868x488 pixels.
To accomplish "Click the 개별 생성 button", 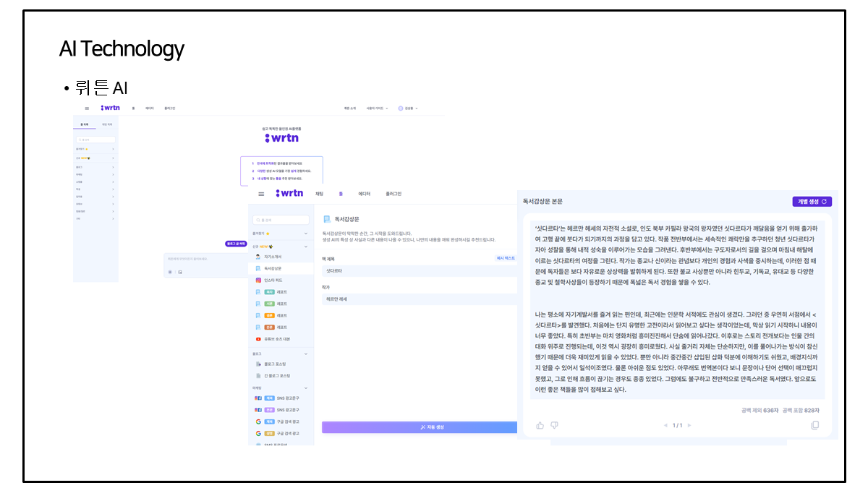I will coord(812,202).
